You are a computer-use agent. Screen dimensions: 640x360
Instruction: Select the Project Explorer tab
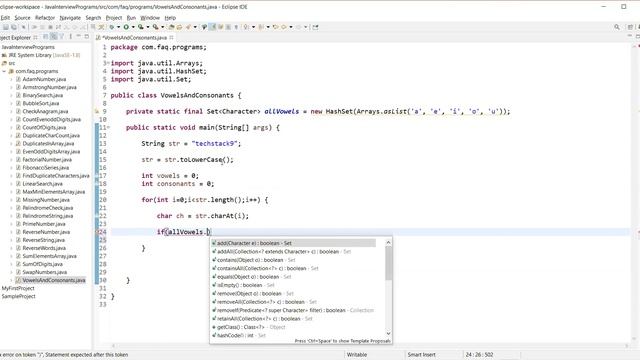(x=16, y=38)
